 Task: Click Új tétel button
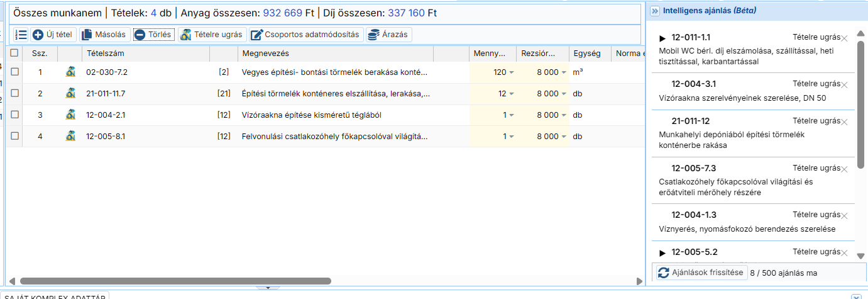click(x=52, y=35)
